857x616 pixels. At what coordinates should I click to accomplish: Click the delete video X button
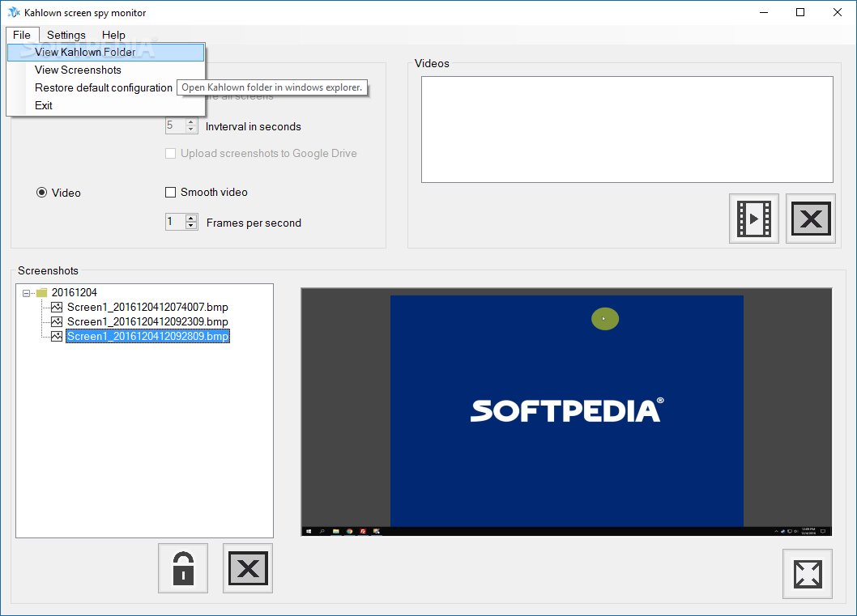coord(811,219)
